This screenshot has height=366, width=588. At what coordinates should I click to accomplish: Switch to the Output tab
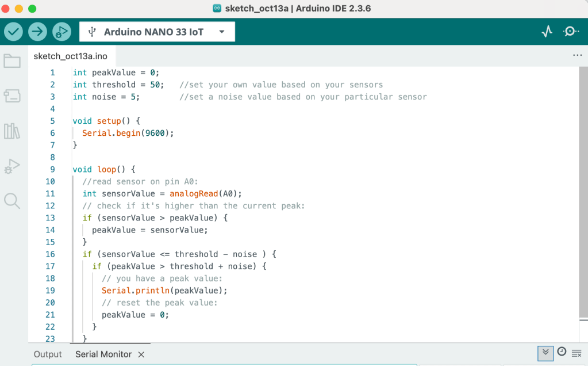point(48,354)
